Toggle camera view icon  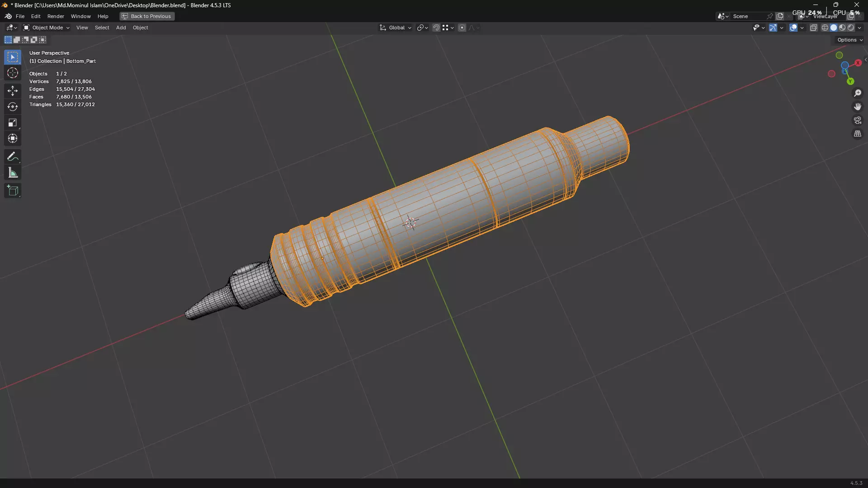(858, 120)
